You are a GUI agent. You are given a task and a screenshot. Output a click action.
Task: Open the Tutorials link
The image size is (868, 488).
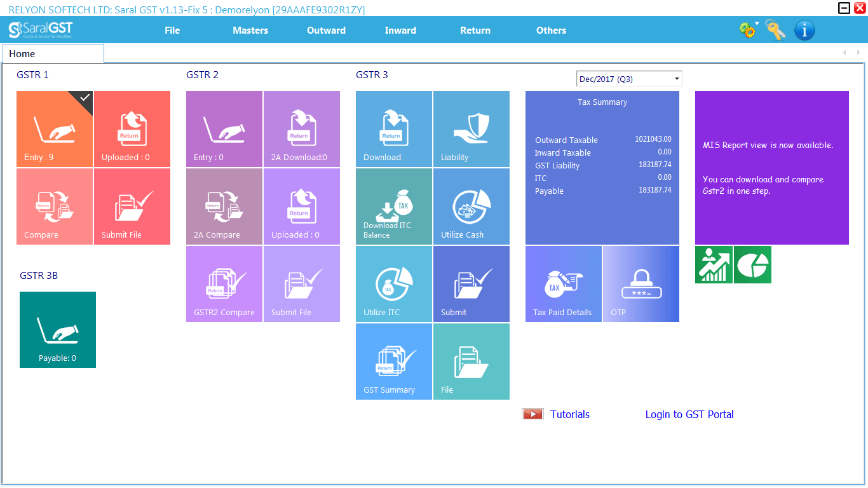(x=570, y=414)
